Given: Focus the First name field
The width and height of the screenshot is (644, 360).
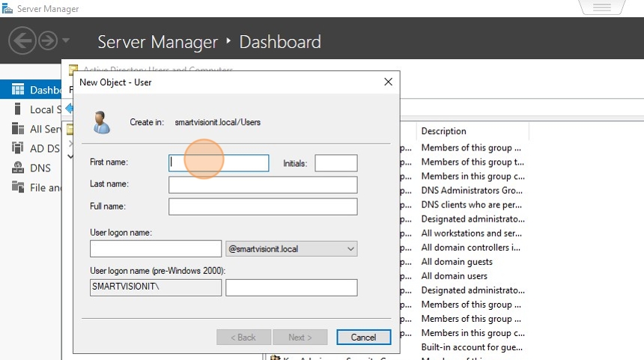Looking at the screenshot, I should click(219, 163).
